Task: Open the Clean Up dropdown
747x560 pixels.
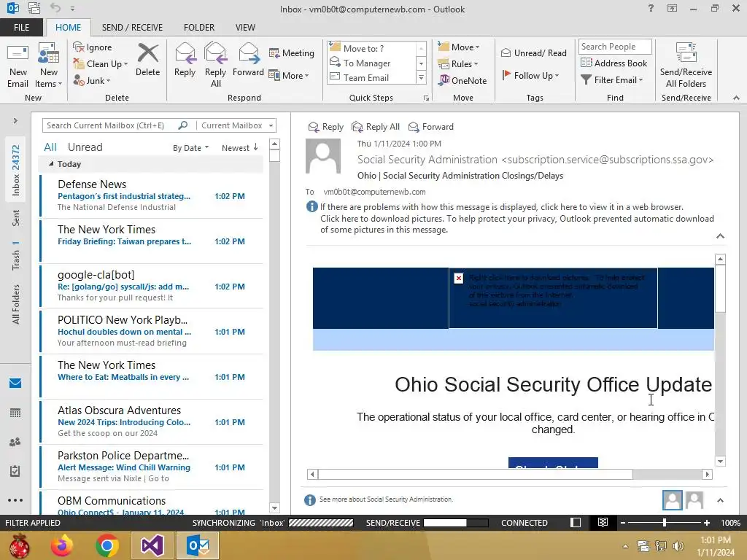Action: (x=101, y=64)
